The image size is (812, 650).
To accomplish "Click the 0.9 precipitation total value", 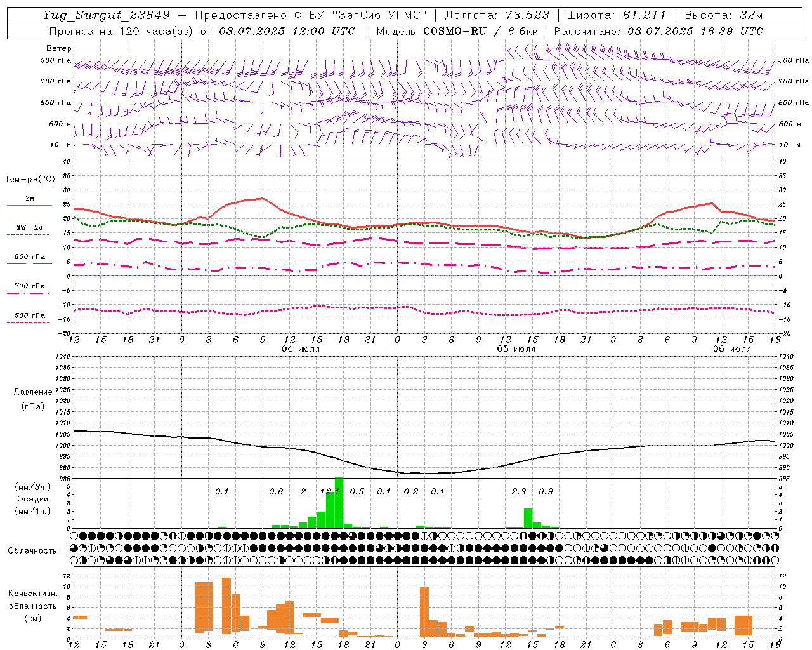I will click(x=546, y=491).
